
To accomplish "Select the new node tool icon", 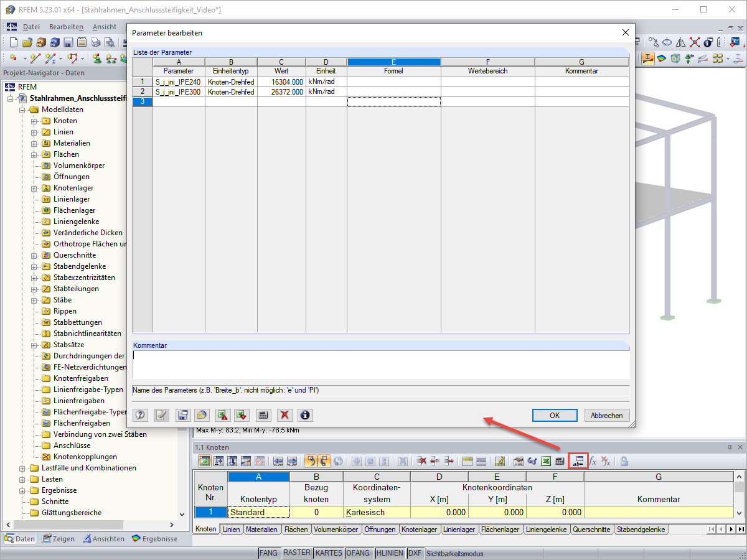I will click(13, 58).
